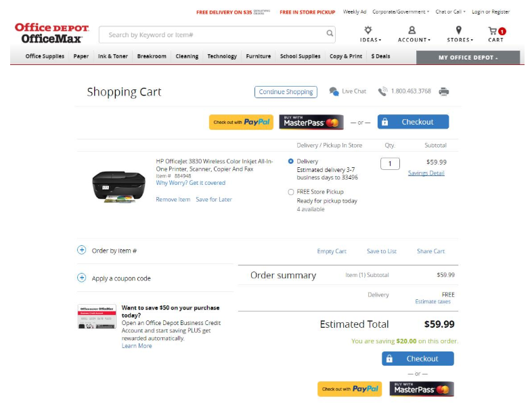Click the Continue Shopping button

tap(286, 92)
